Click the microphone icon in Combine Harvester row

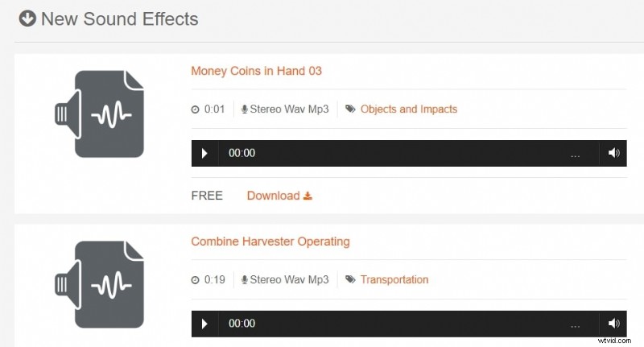245,280
